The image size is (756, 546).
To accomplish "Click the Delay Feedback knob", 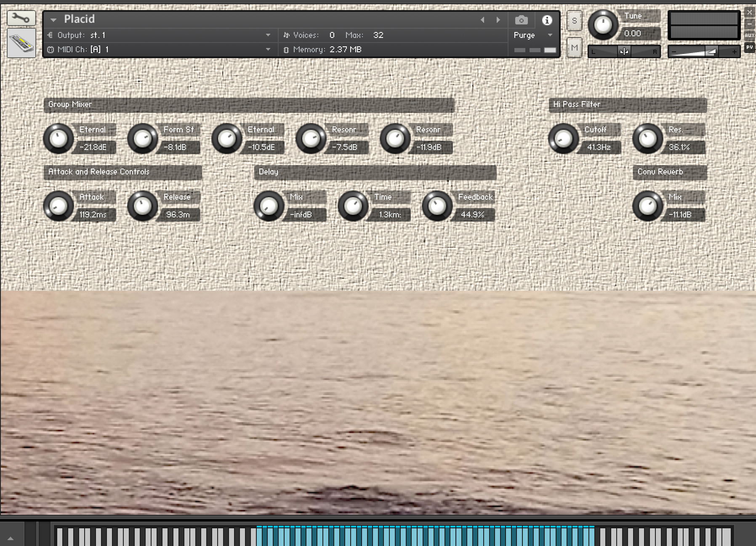I will coord(437,206).
